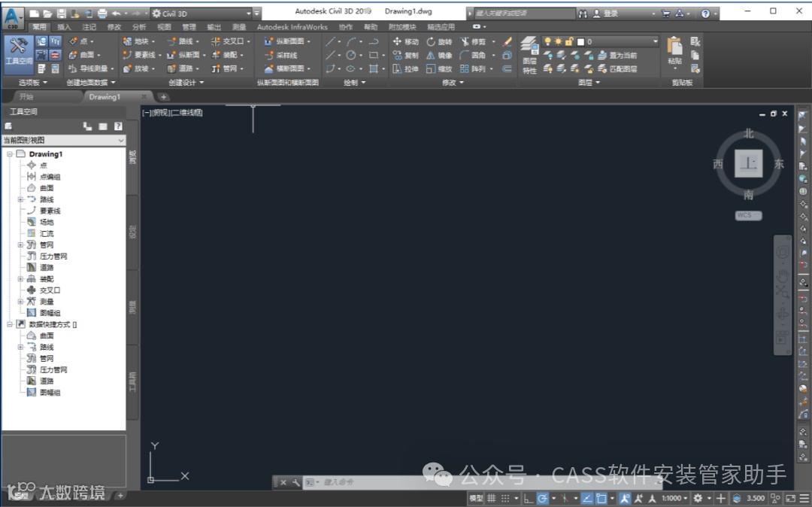Toggle the drawing grid display in status bar
Viewport: 812px width, 507px height.
point(491,498)
